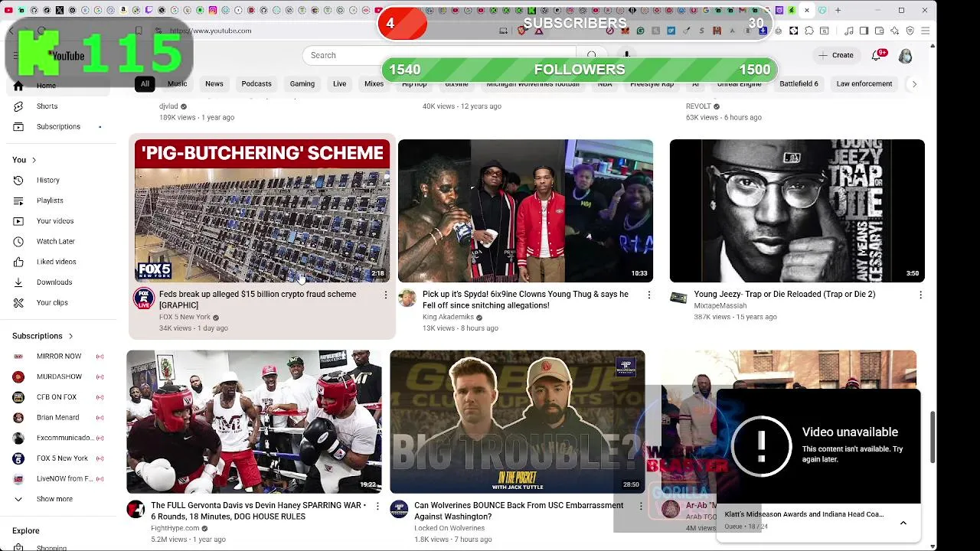Select the News filter chip
The image size is (980, 551).
(x=214, y=84)
